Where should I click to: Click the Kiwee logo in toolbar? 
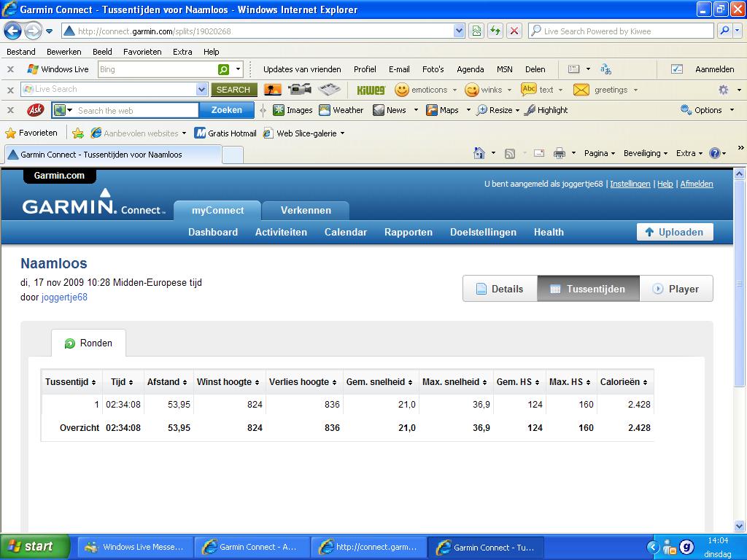[371, 90]
